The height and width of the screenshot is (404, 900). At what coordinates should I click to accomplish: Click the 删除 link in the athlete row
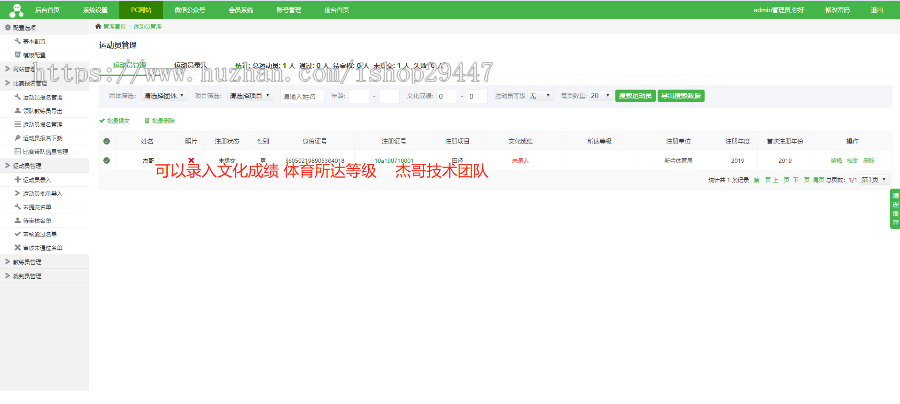(869, 161)
